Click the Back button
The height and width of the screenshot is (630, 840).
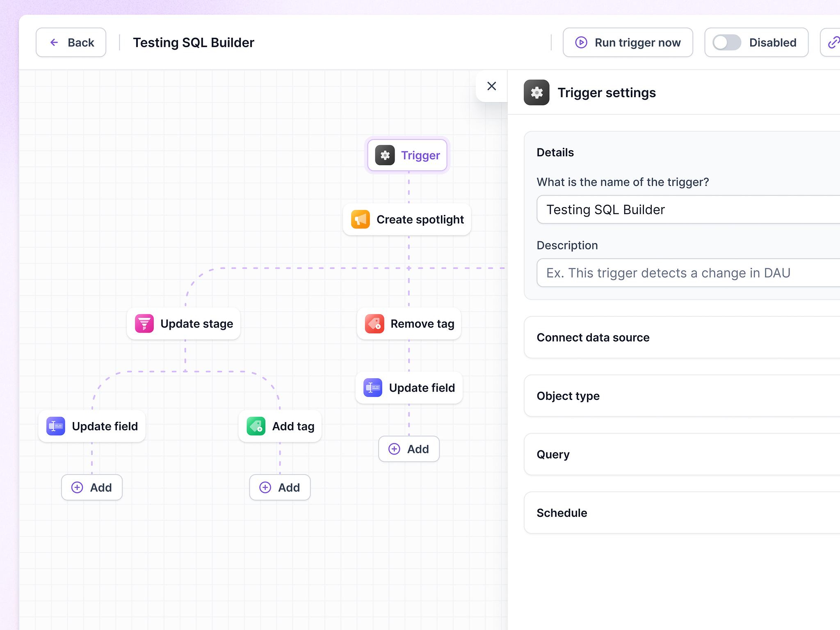(71, 42)
